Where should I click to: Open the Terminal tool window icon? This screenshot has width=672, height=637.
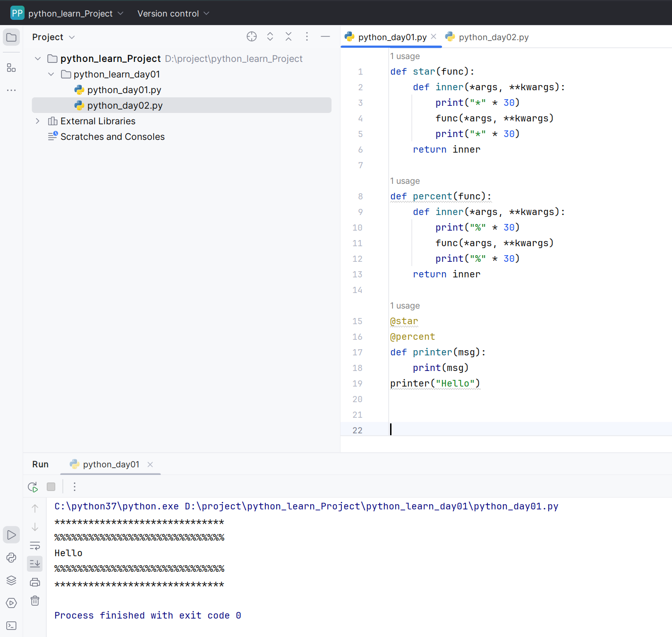coord(11,626)
